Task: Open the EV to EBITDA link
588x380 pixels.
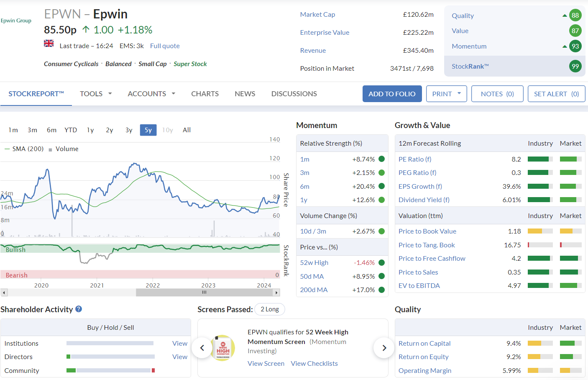Action: click(419, 285)
